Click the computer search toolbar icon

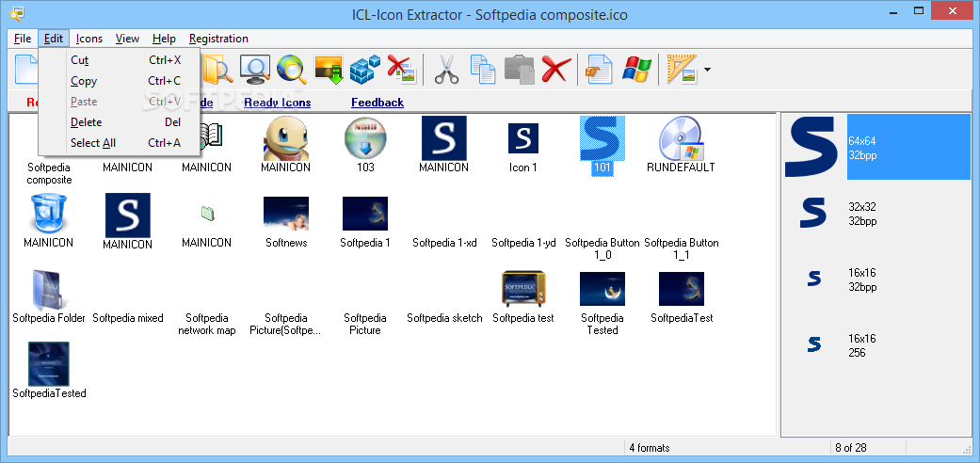point(254,70)
